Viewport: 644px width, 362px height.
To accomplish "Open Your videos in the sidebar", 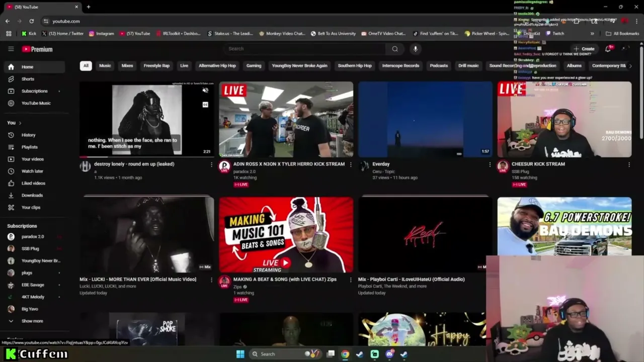I will [x=34, y=159].
